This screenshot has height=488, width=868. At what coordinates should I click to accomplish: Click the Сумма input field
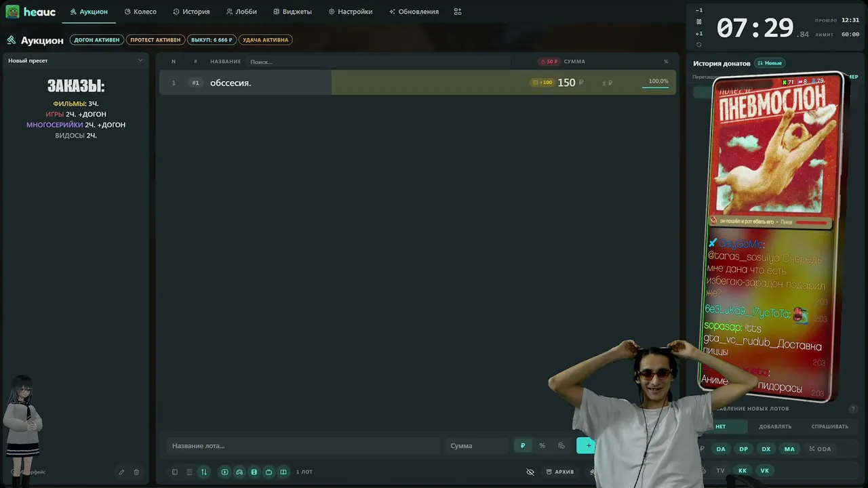[x=477, y=445]
